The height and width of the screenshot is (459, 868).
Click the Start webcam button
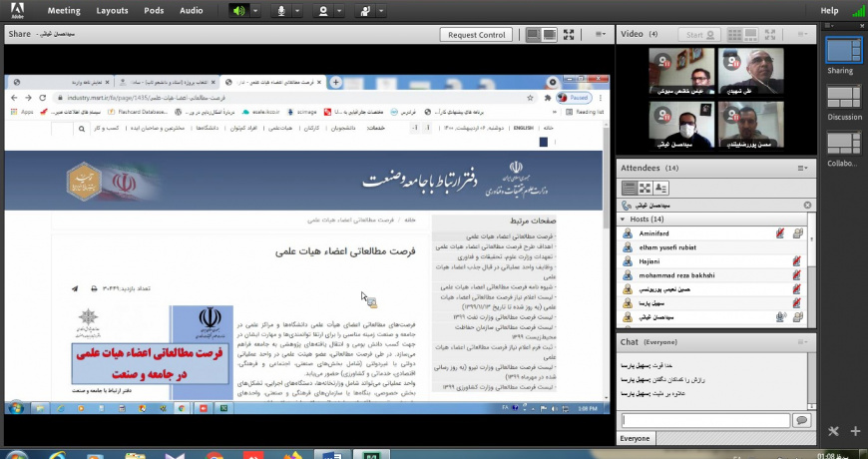pos(699,34)
